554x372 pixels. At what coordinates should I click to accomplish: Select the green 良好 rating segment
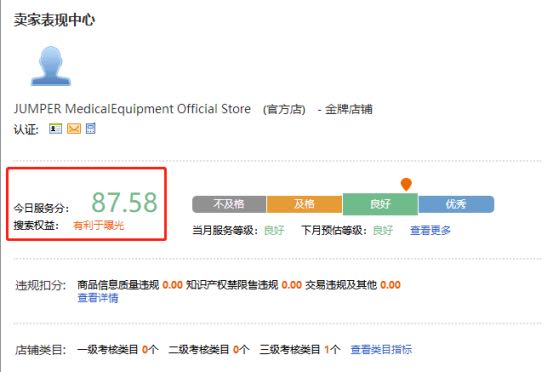(380, 204)
